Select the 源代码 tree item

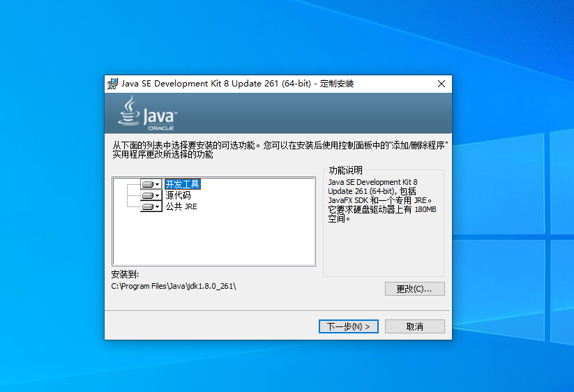178,195
